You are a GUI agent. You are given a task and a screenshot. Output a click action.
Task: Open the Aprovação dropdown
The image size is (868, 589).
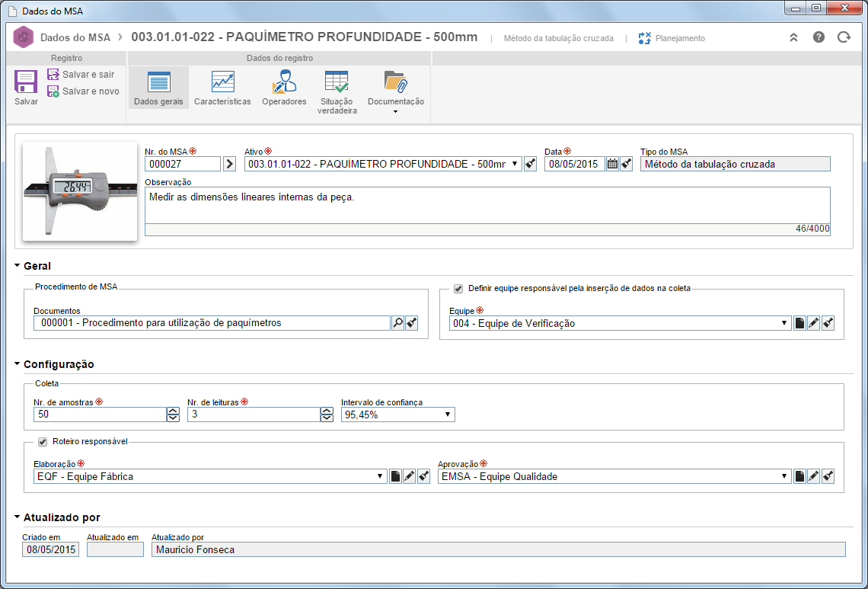click(783, 476)
